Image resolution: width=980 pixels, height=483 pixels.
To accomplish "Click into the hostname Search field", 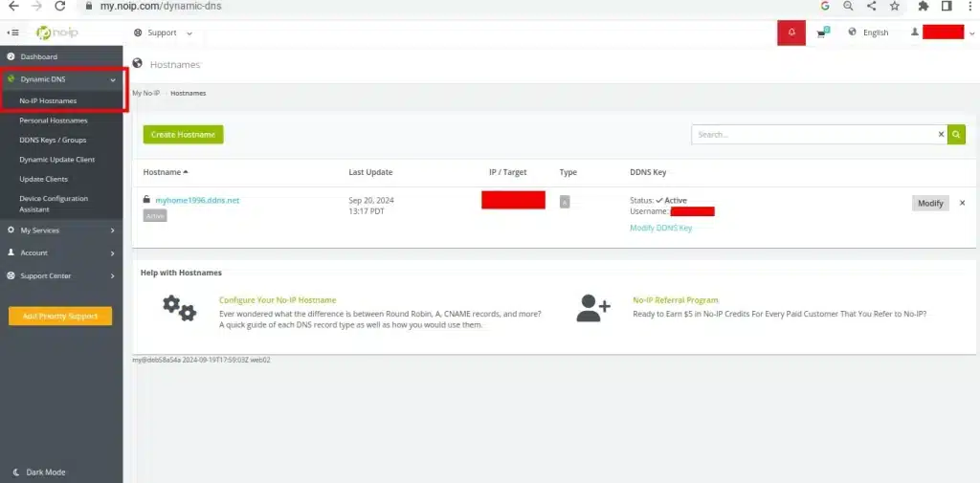I will [813, 135].
